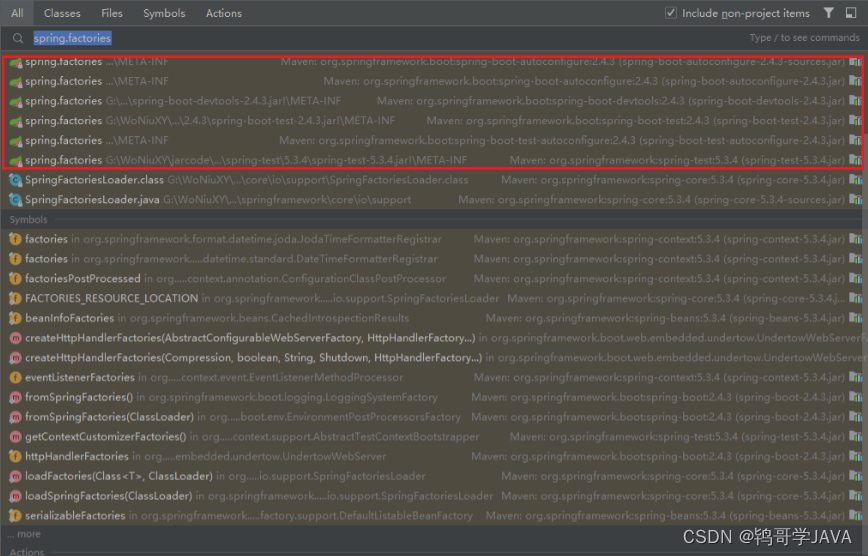
Task: Select factories in JodaTimeFormatterRegistrar
Action: pos(434,239)
